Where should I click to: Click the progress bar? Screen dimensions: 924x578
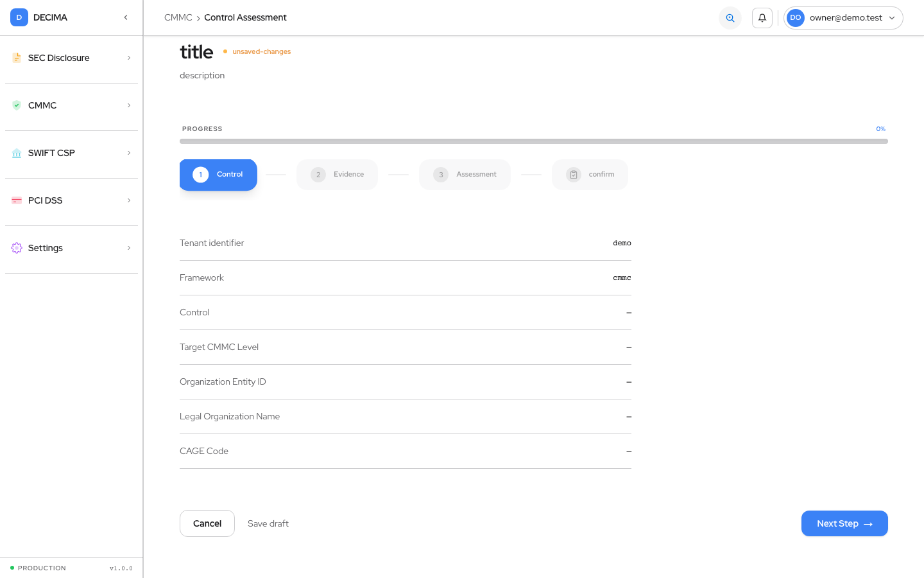(x=534, y=141)
